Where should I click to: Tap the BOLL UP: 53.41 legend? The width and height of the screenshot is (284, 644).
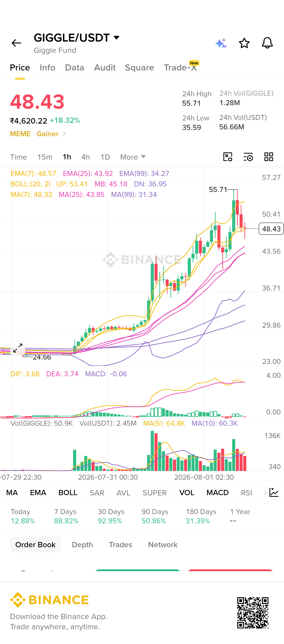[72, 184]
